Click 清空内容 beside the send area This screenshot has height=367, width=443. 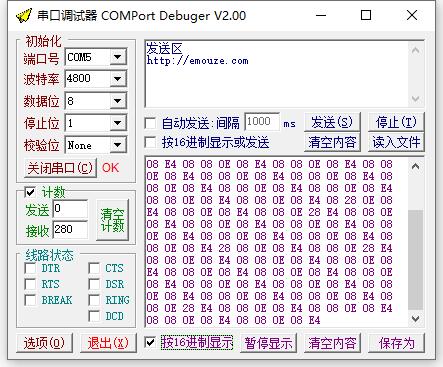(x=332, y=142)
